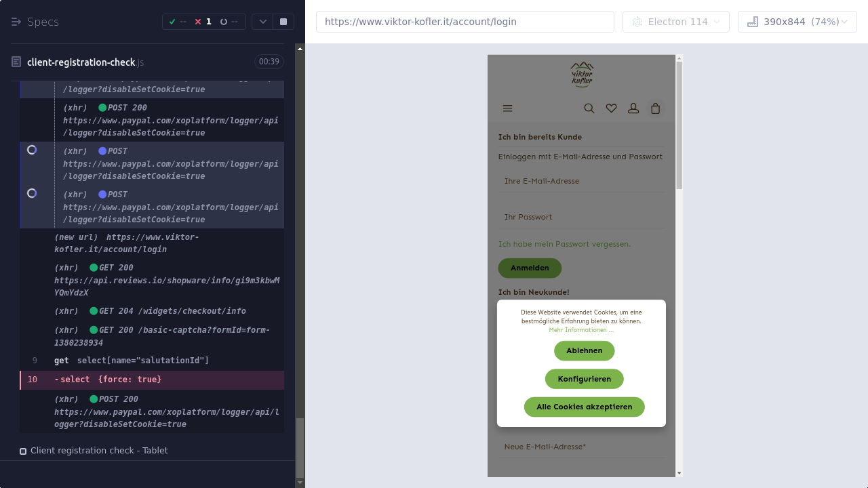Click the Viktor Kofler logo

(x=582, y=75)
